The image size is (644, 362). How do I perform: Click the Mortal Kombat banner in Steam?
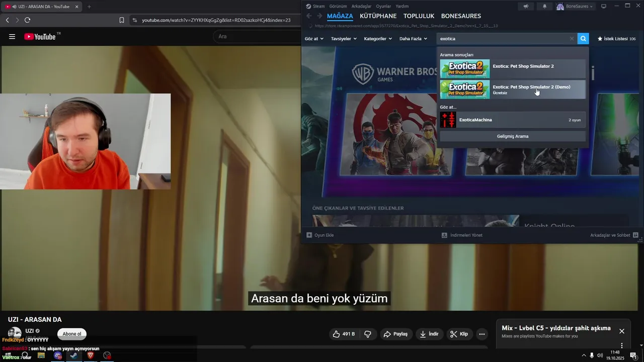[395, 134]
